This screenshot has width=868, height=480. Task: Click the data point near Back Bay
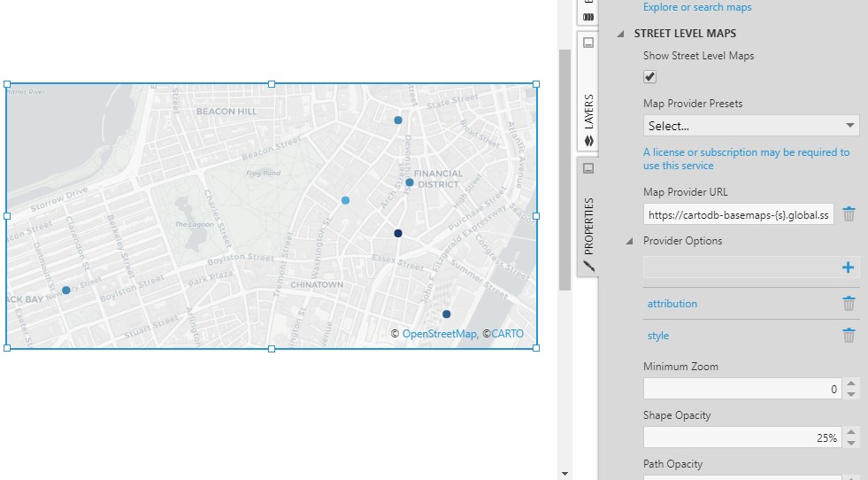pos(66,290)
